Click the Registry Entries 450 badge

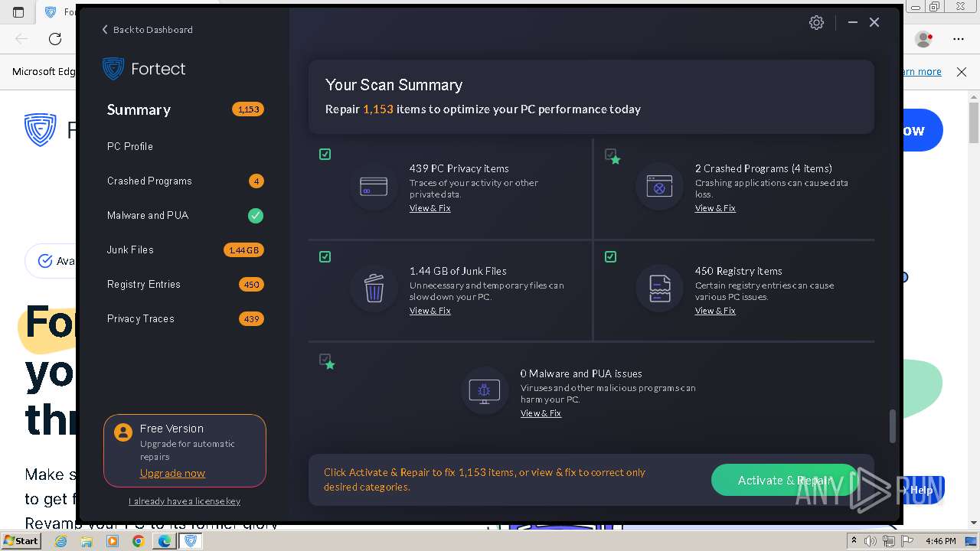point(251,285)
